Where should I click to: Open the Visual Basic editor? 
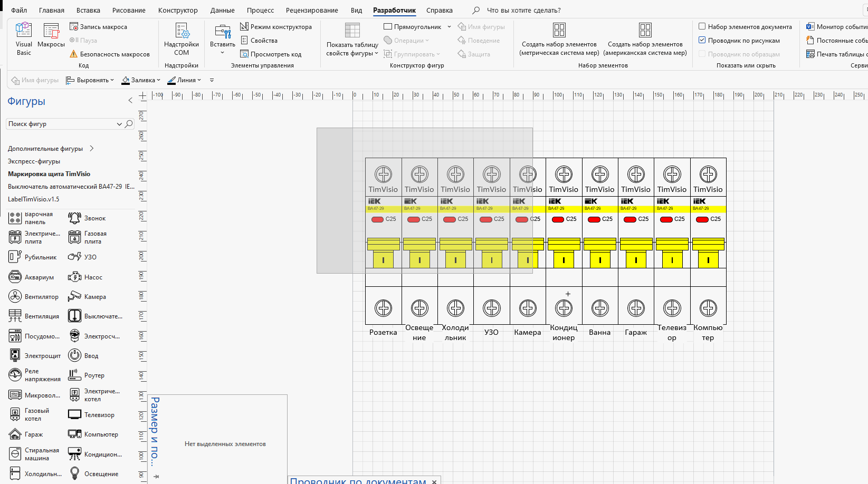[24, 38]
